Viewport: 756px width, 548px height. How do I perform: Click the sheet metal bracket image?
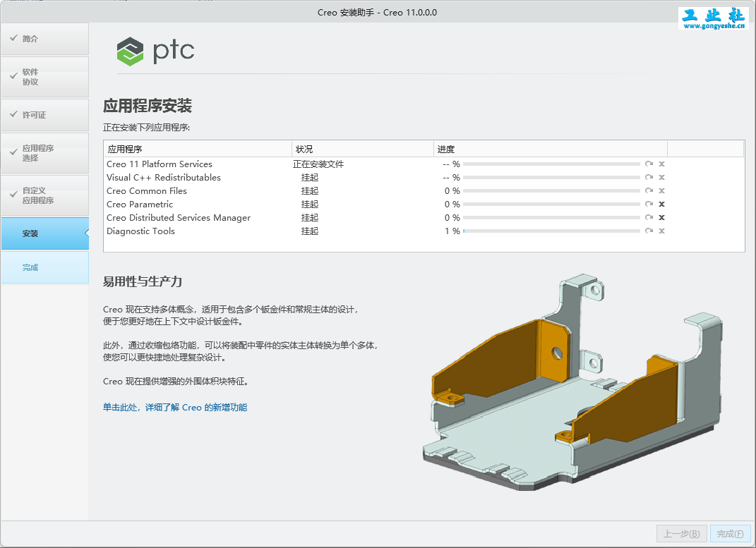tap(572, 382)
